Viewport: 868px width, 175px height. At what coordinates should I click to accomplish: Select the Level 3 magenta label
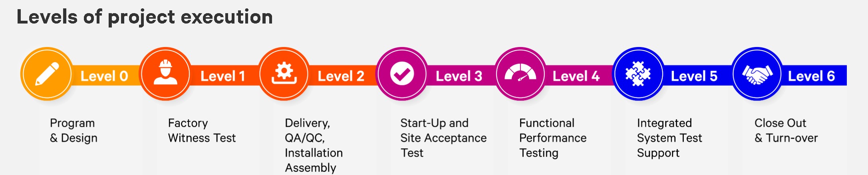click(459, 76)
